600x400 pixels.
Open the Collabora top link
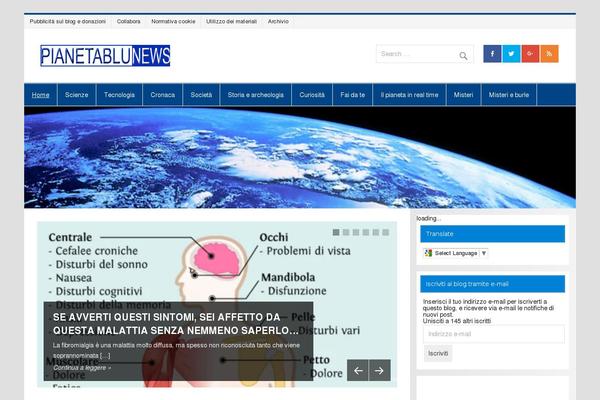click(129, 21)
